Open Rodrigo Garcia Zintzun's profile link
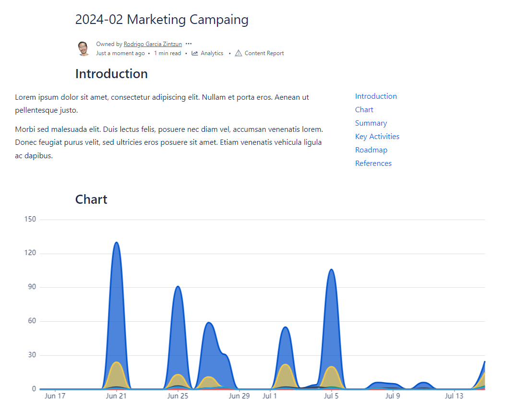526x420 pixels. point(153,44)
